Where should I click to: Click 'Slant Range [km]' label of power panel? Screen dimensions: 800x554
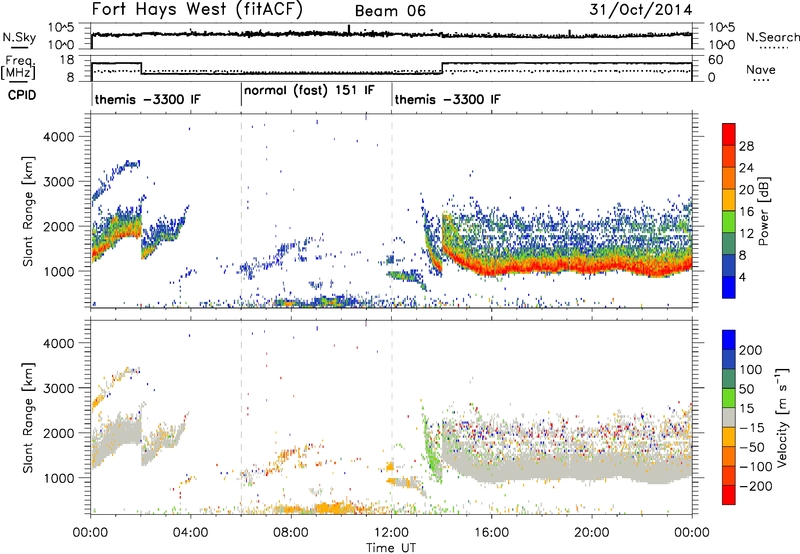pos(28,211)
